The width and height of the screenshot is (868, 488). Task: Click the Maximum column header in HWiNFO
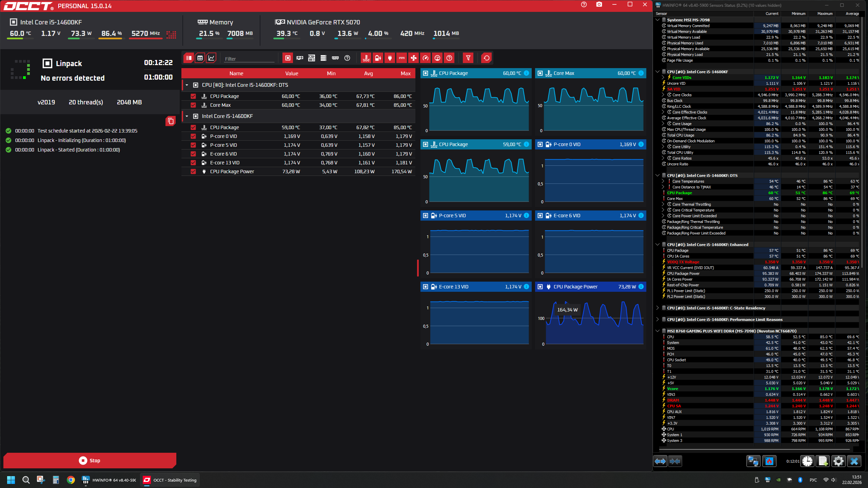[x=825, y=14]
